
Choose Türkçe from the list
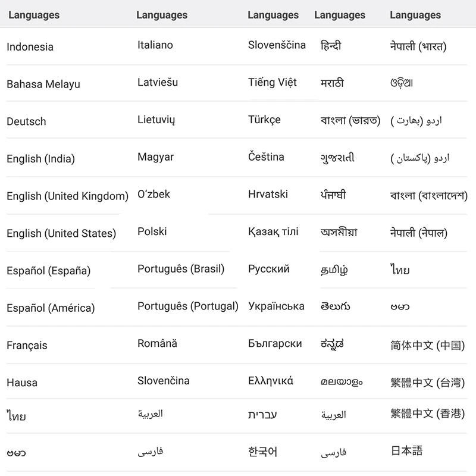pos(264,120)
